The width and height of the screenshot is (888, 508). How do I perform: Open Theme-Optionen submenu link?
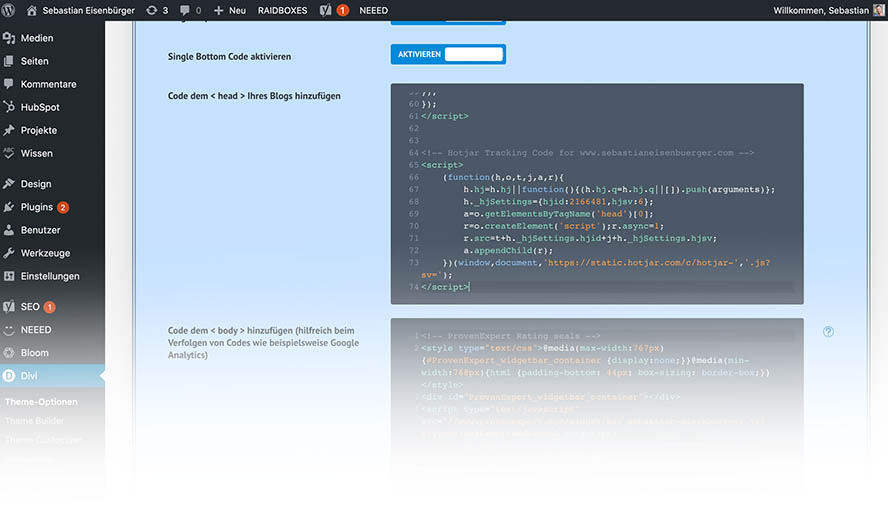click(41, 402)
